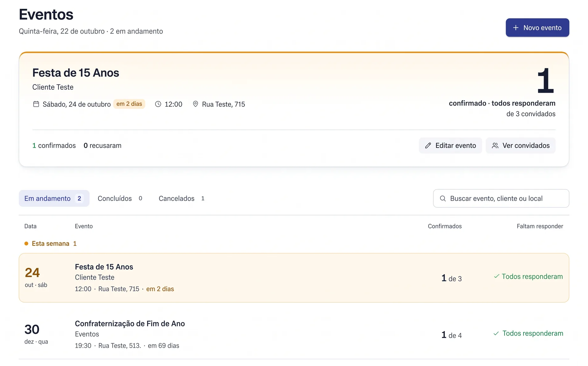The width and height of the screenshot is (588, 366).
Task: Open the Festa de 15 Anos list row title
Action: pyautogui.click(x=104, y=267)
